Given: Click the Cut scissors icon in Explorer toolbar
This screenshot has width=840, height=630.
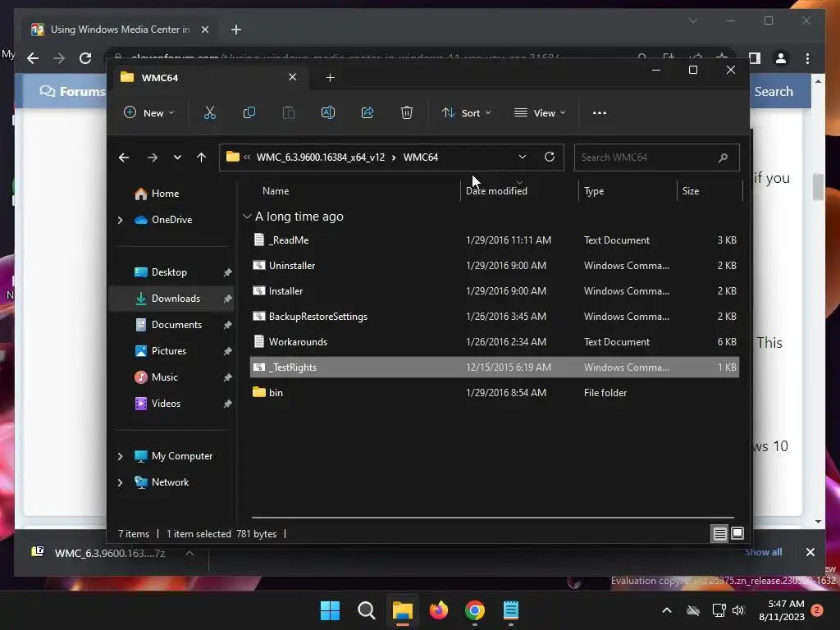Looking at the screenshot, I should pyautogui.click(x=209, y=112).
